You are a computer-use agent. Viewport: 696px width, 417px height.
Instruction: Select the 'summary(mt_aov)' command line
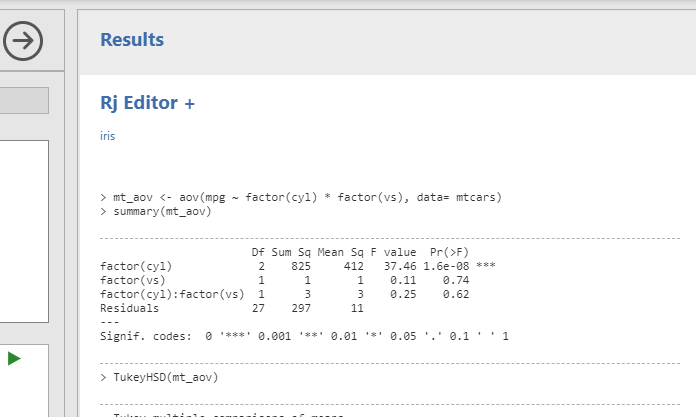point(156,211)
